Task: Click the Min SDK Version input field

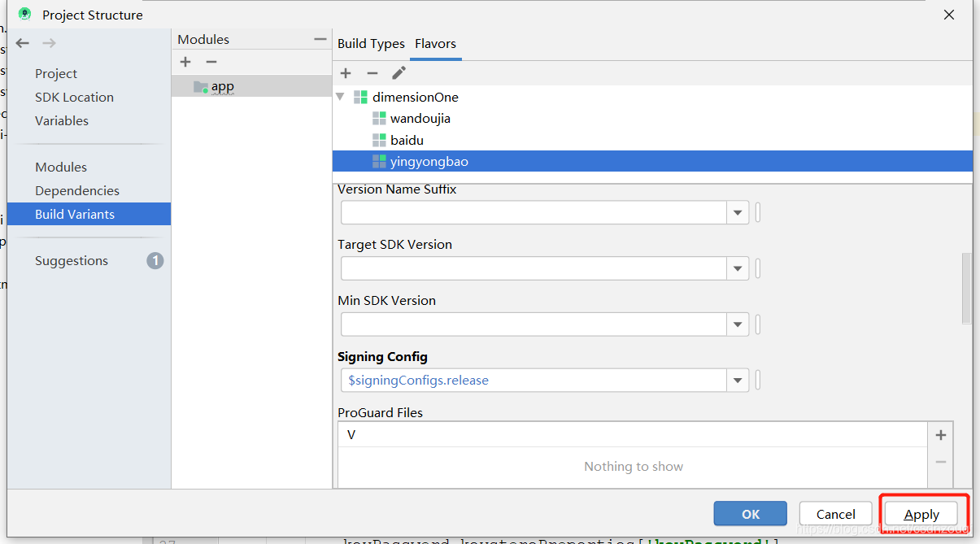Action: [534, 324]
